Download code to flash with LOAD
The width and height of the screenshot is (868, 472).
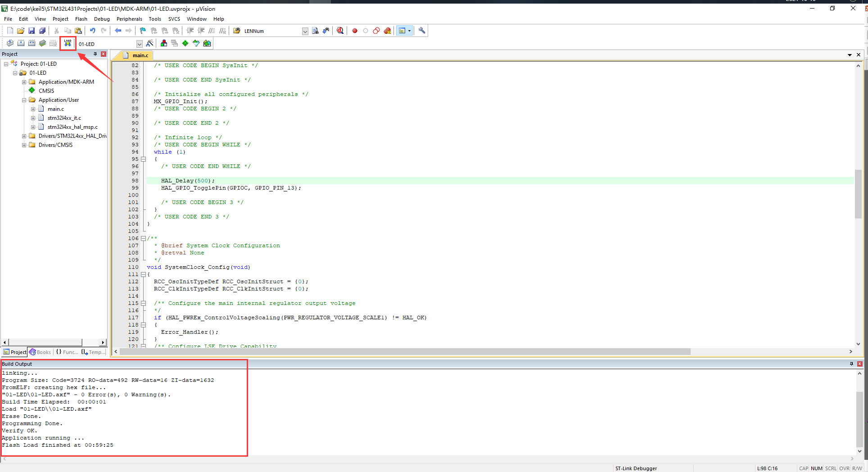tap(68, 43)
